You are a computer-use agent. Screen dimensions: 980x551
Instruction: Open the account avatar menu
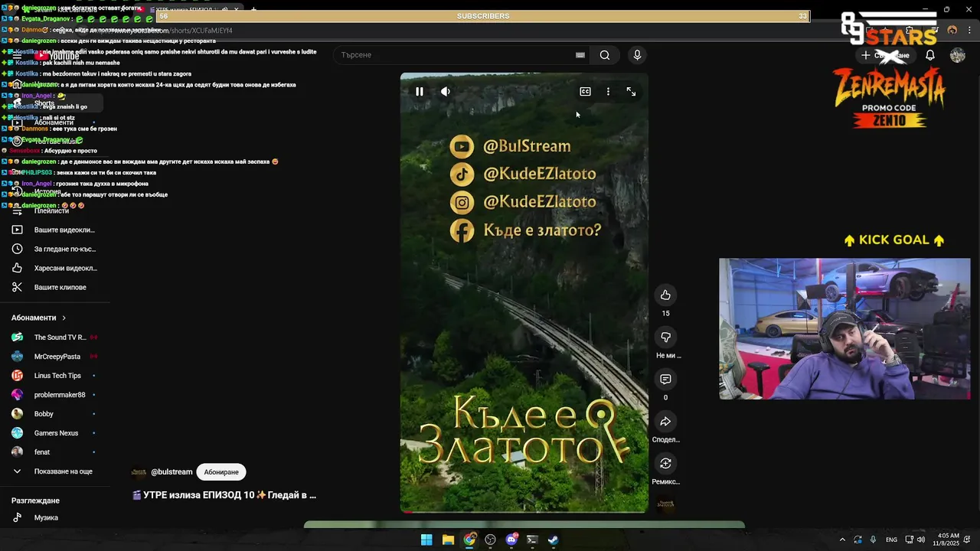[x=958, y=55]
